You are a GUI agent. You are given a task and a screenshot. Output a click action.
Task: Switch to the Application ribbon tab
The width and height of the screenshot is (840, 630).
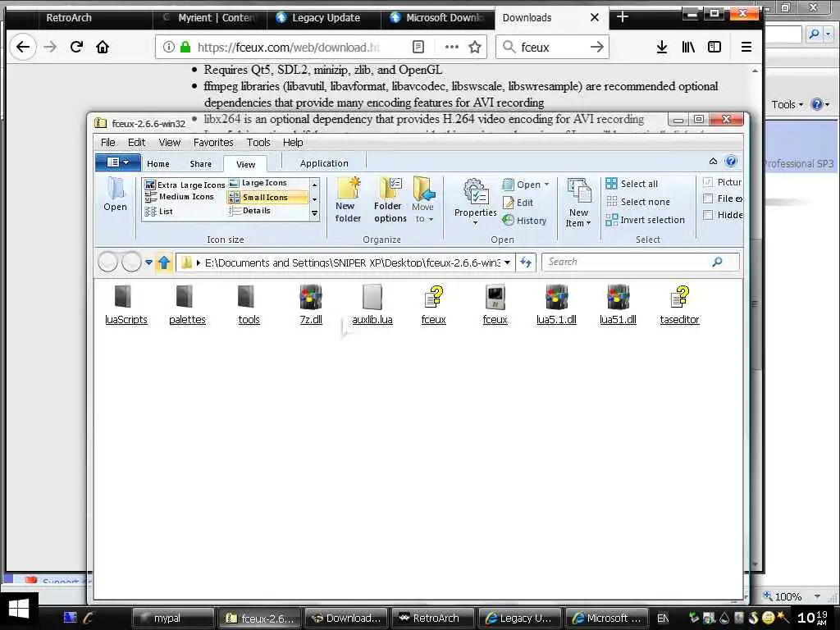324,163
